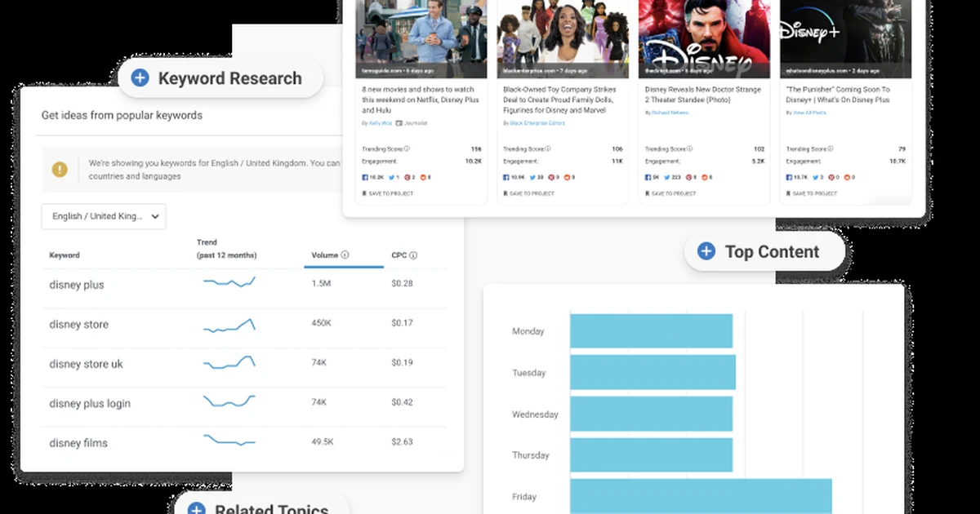This screenshot has height=514, width=980.
Task: Click the Doctor Strange article thumbnail
Action: (x=704, y=39)
